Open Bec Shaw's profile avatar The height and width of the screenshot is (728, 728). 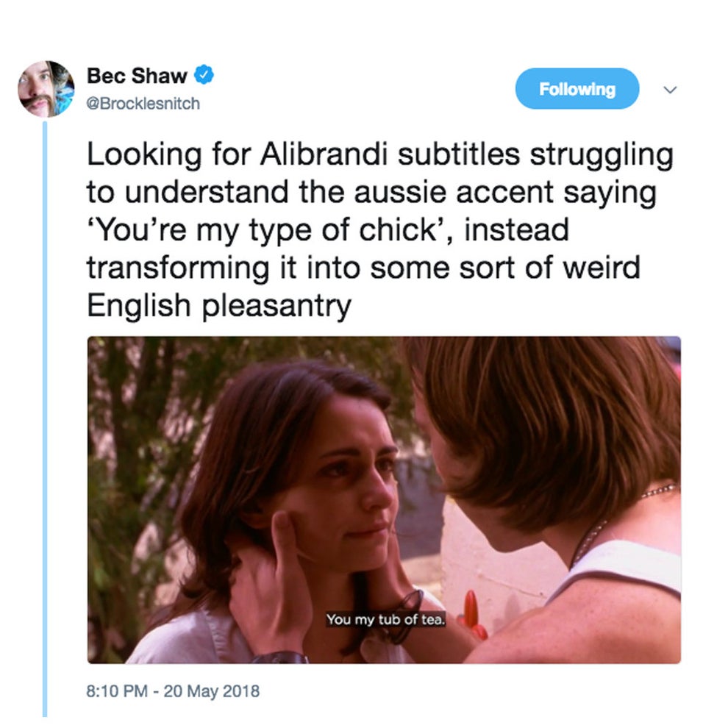[x=46, y=89]
